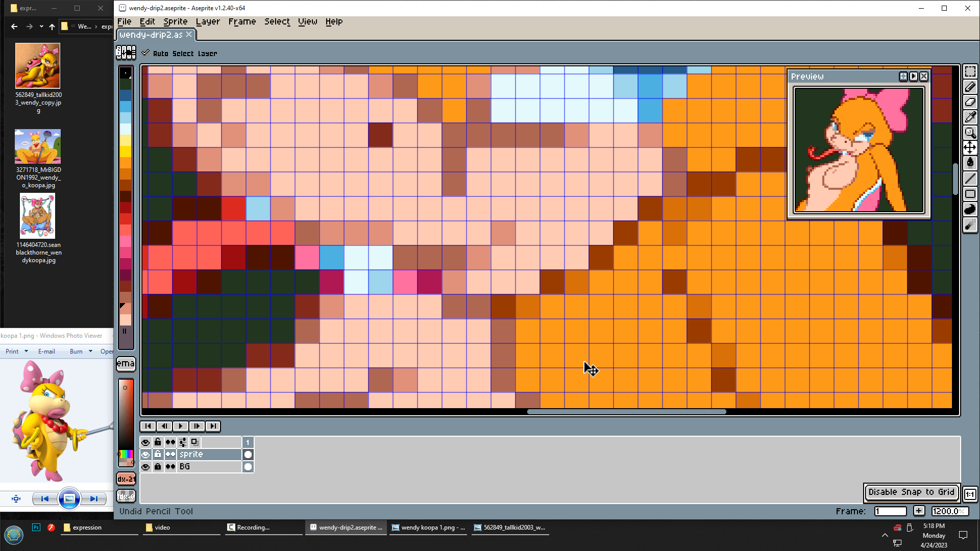This screenshot has width=980, height=551.
Task: Unlock the BG layer
Action: [x=158, y=466]
